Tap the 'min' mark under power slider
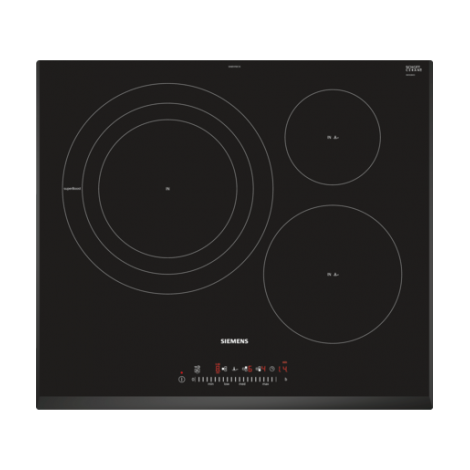The height and width of the screenshot is (470, 470). 211,384
